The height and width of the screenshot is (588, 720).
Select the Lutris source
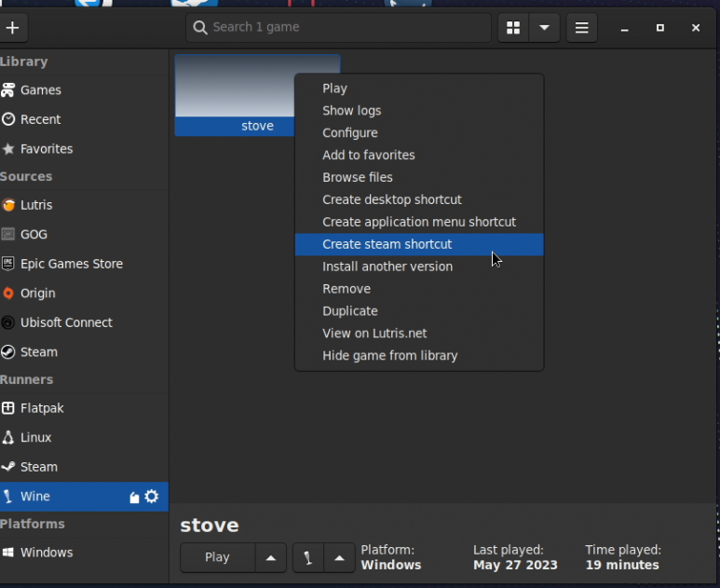click(84, 205)
